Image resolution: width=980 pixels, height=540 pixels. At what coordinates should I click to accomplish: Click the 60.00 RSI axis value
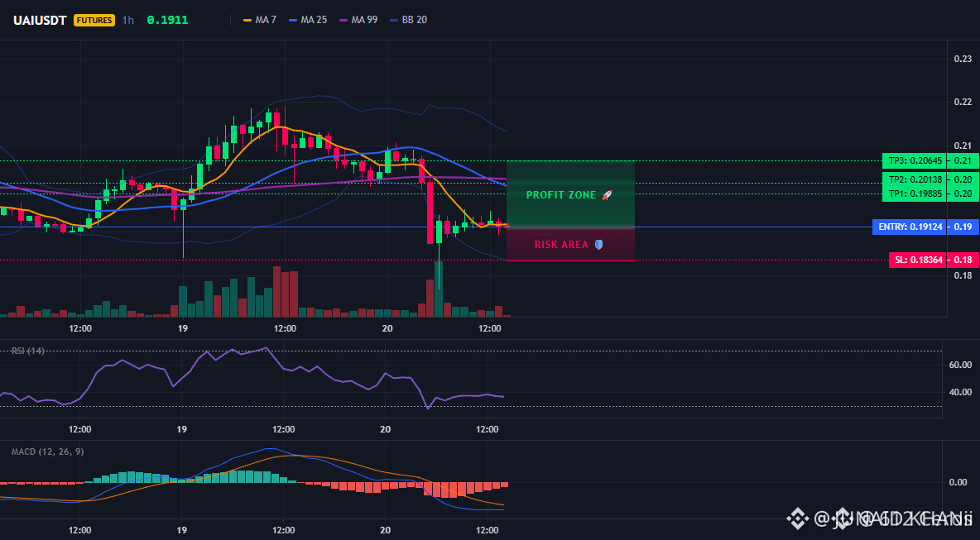coord(959,365)
